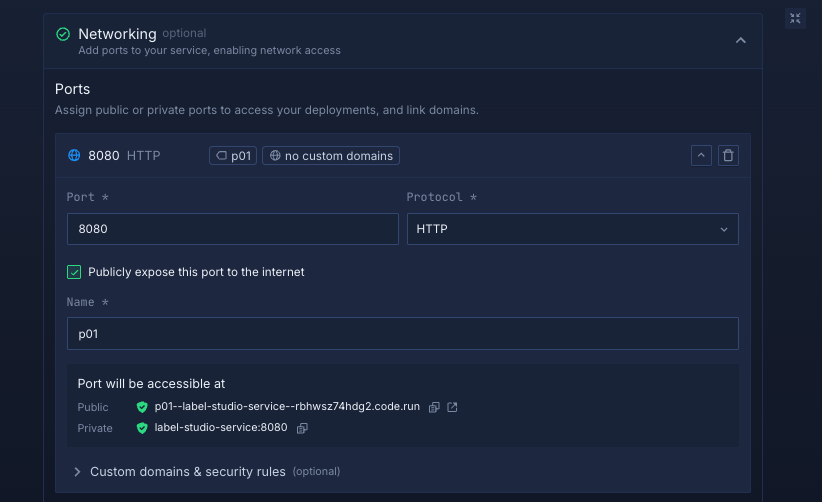Click into the Port field containing 8080
The height and width of the screenshot is (502, 822).
232,229
